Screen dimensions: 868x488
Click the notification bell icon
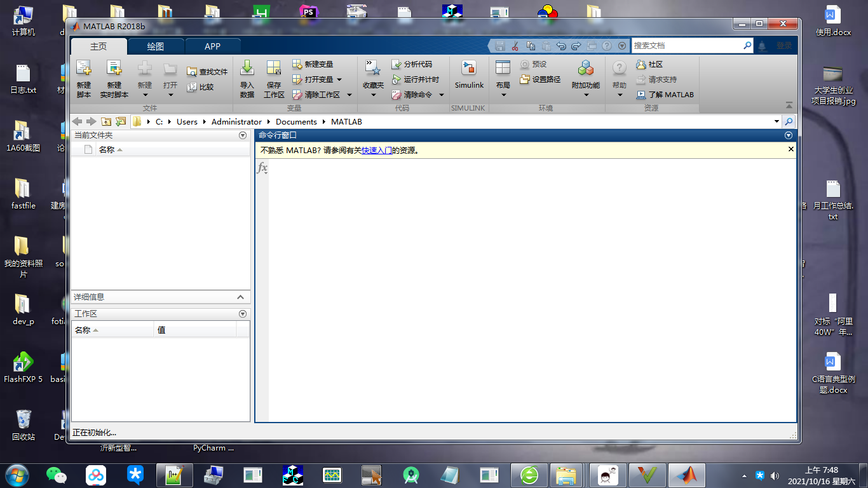click(762, 46)
